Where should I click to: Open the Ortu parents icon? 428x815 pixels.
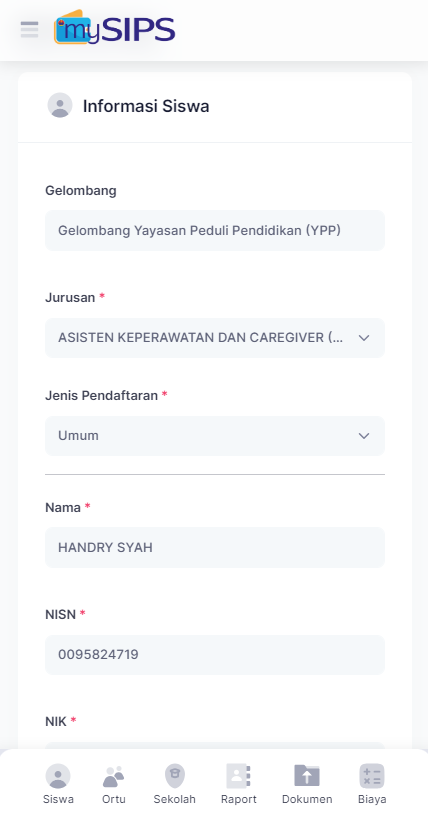[113, 777]
